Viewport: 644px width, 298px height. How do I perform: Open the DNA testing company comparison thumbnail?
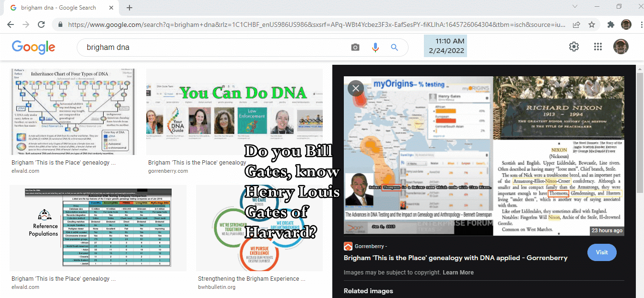tap(98, 228)
